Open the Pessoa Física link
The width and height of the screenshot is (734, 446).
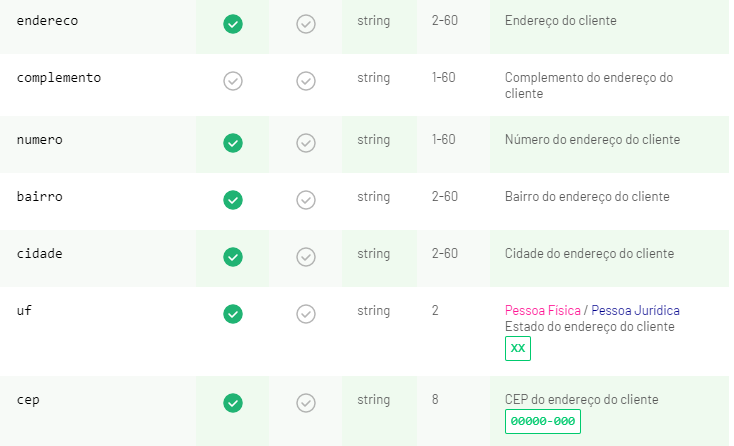[543, 310]
